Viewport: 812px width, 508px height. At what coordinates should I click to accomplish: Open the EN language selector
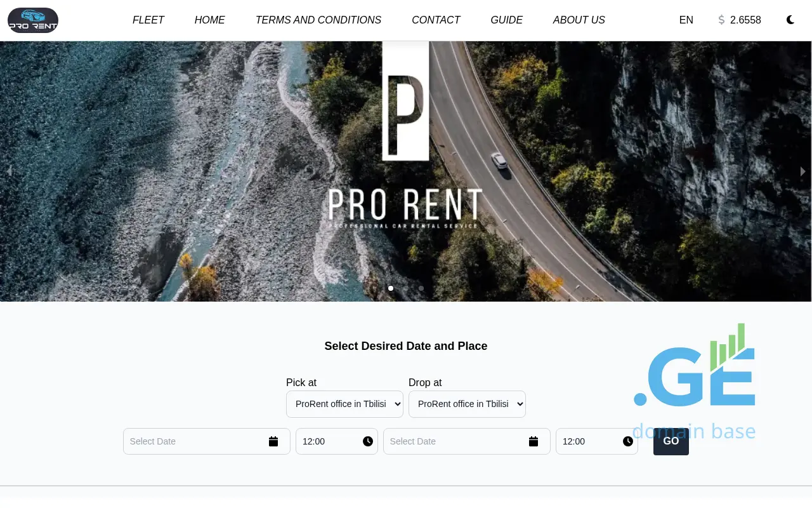(x=686, y=20)
